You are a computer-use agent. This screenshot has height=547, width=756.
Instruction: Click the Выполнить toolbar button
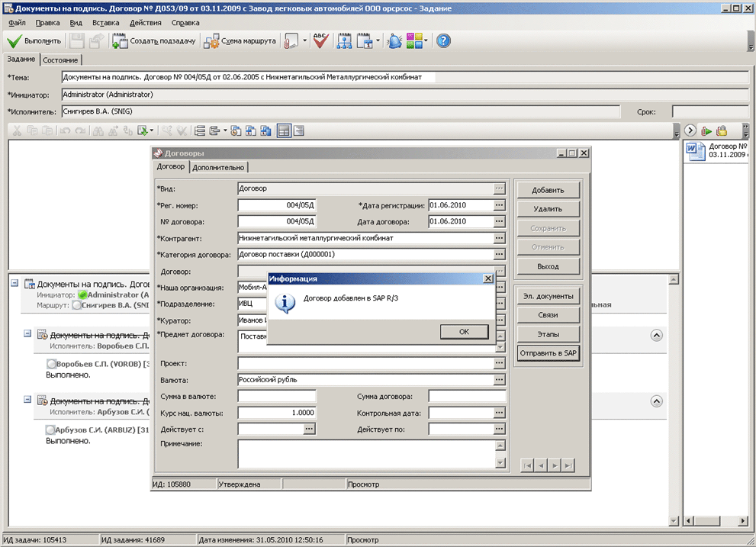click(x=34, y=41)
